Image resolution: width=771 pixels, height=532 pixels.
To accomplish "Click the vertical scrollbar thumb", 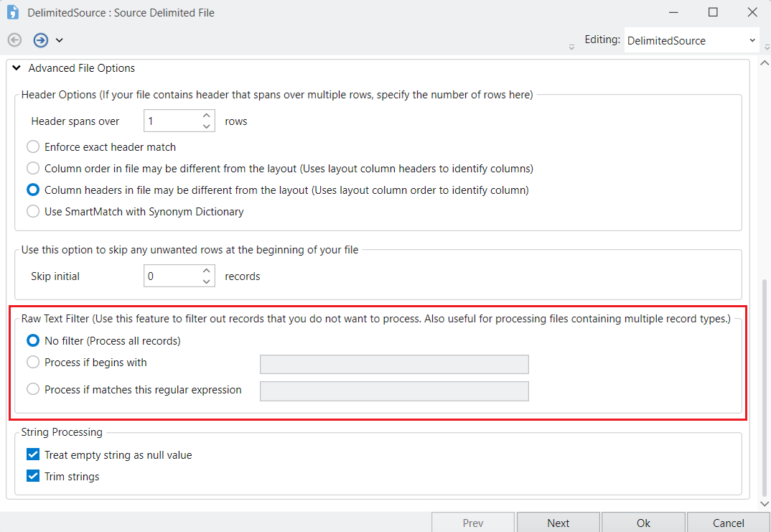I will [x=764, y=388].
